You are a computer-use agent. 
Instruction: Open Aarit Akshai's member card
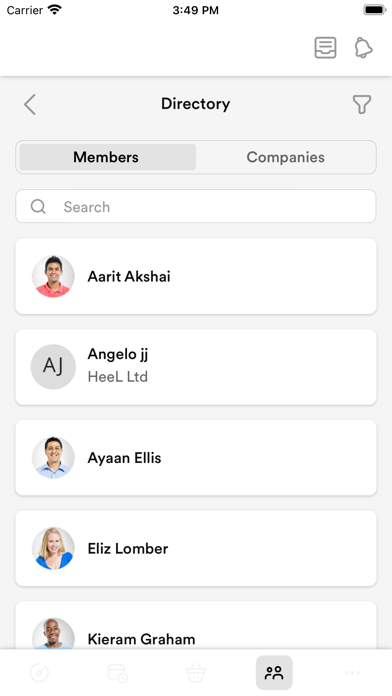pos(196,276)
